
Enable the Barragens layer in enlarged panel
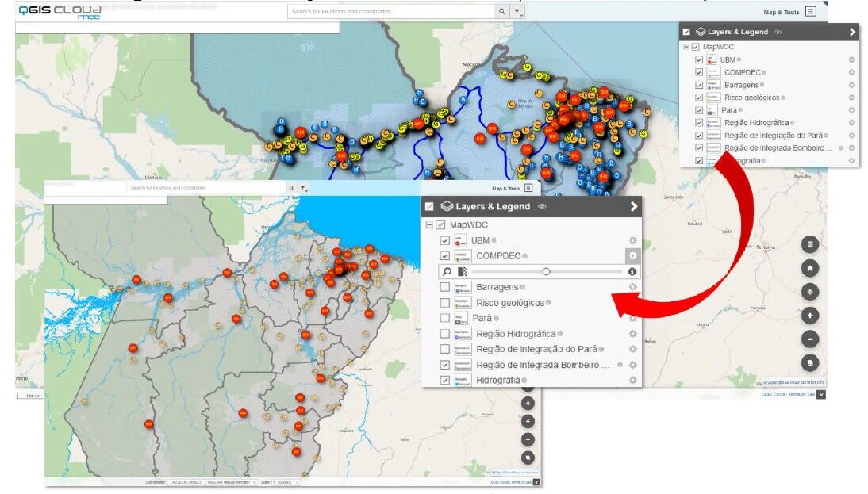444,287
